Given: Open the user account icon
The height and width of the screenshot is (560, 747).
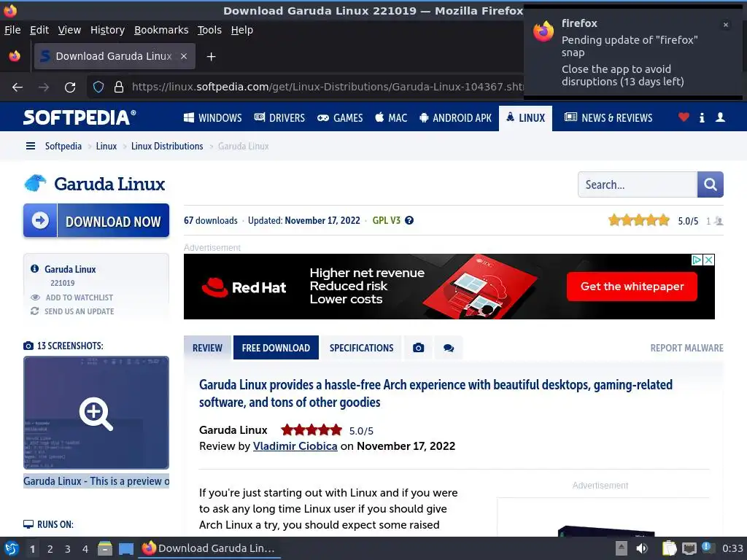Looking at the screenshot, I should 720,117.
